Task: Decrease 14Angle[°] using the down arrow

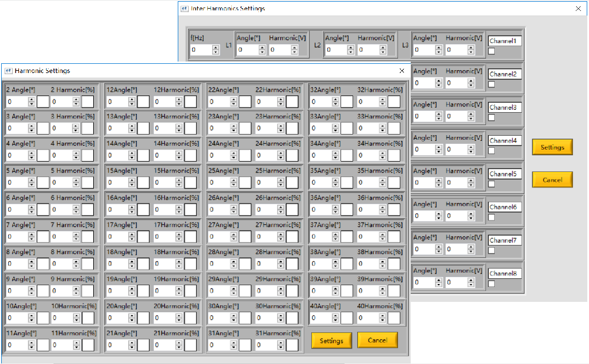Action: click(x=132, y=158)
